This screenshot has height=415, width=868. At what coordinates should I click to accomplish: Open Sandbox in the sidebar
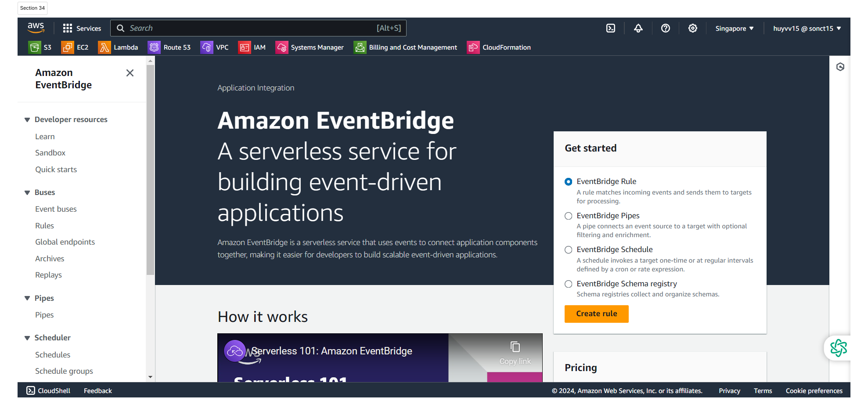[50, 153]
